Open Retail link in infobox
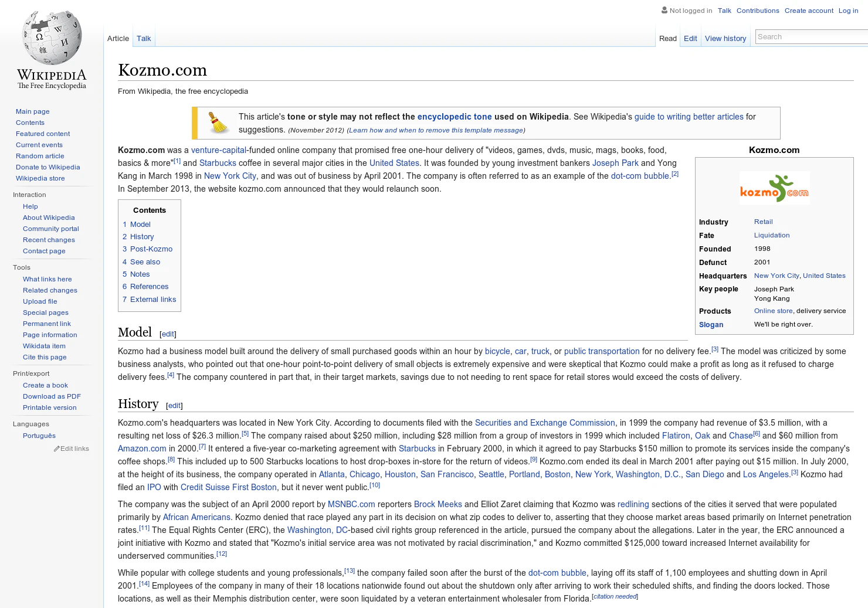The image size is (868, 608). 763,222
